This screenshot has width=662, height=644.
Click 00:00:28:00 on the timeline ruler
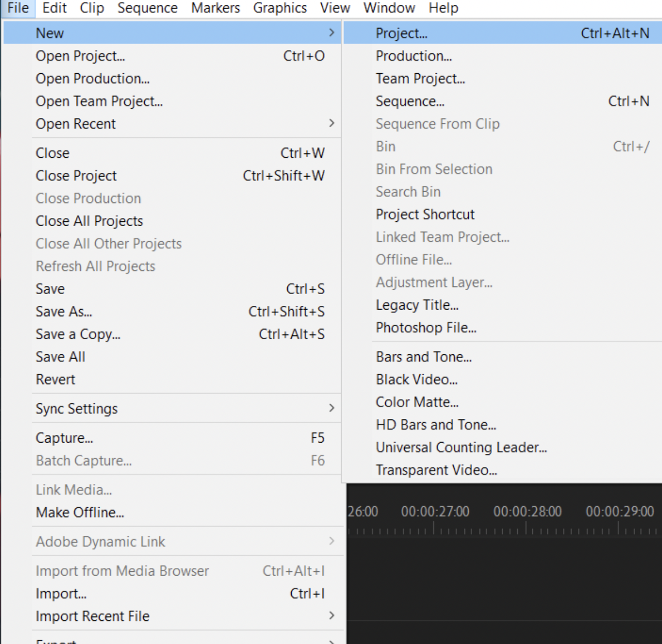pyautogui.click(x=527, y=512)
